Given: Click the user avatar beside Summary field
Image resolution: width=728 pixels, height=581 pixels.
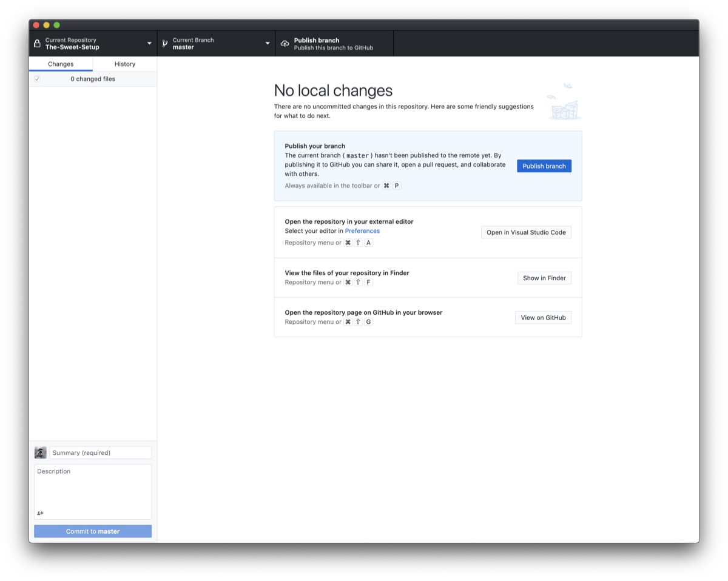Looking at the screenshot, I should pyautogui.click(x=41, y=452).
